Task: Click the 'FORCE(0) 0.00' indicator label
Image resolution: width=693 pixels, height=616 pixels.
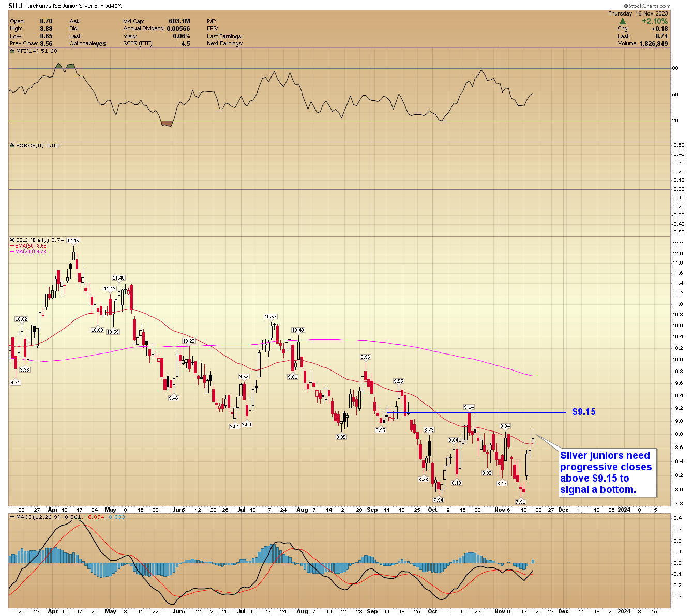Action: (37, 145)
